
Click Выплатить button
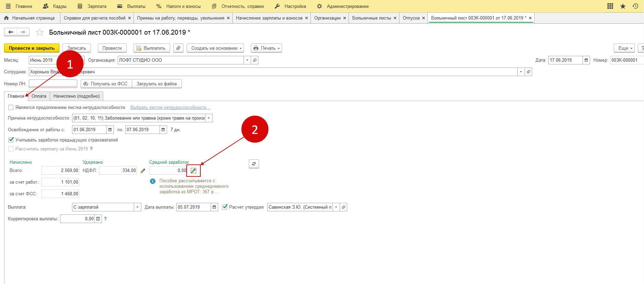[x=152, y=48]
